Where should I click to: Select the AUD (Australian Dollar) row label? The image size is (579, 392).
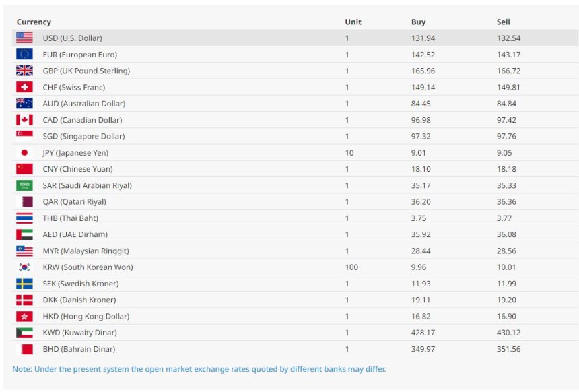[x=83, y=104]
